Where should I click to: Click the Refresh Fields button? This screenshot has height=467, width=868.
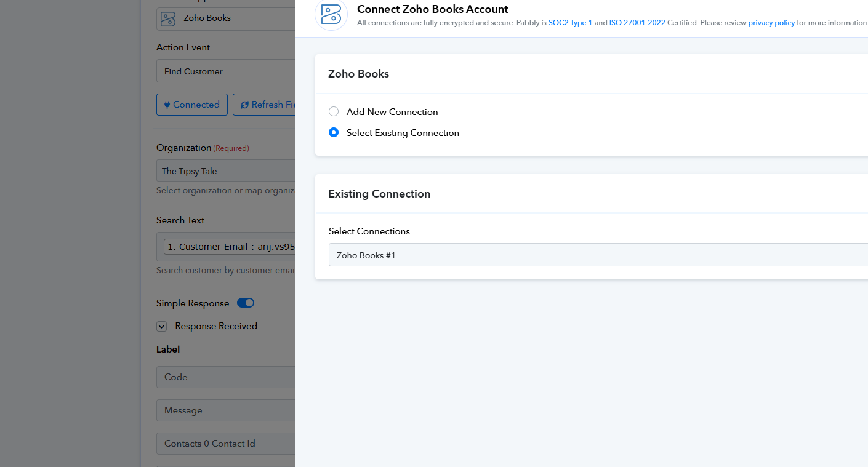coord(264,105)
